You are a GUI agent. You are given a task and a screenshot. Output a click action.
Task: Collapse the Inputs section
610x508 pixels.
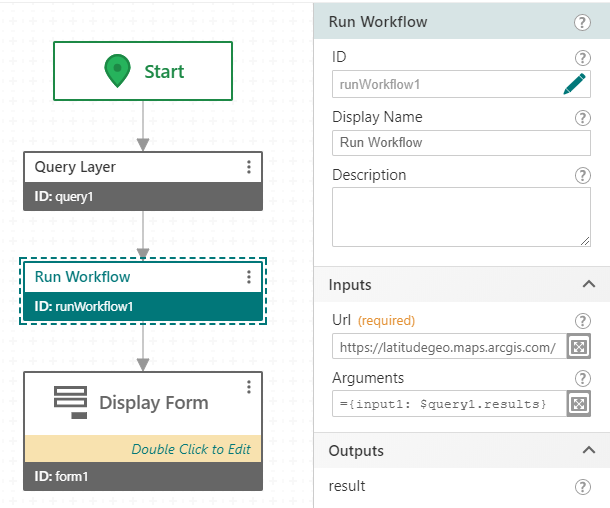coord(588,285)
